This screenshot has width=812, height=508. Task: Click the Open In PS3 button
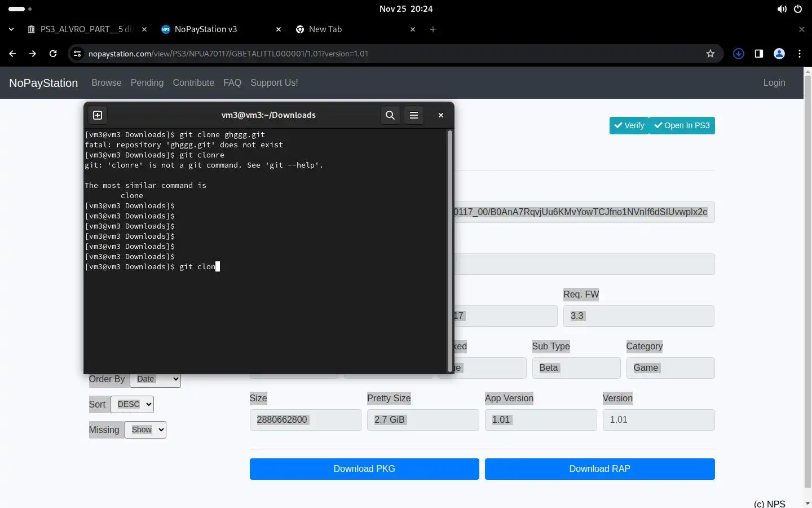682,125
